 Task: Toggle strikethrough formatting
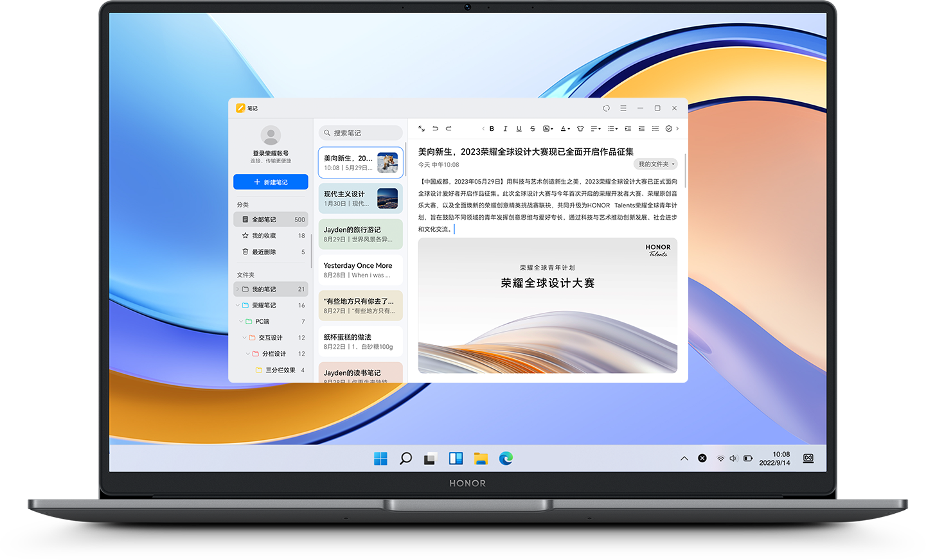click(x=532, y=128)
